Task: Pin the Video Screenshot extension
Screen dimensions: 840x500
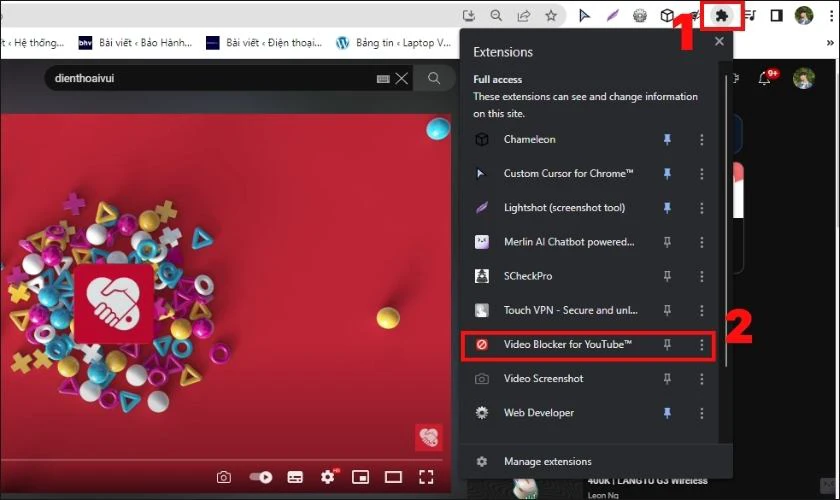Action: [668, 379]
